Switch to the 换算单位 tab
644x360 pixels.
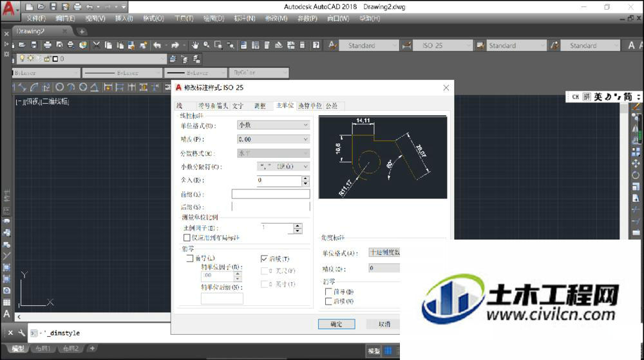tap(310, 106)
